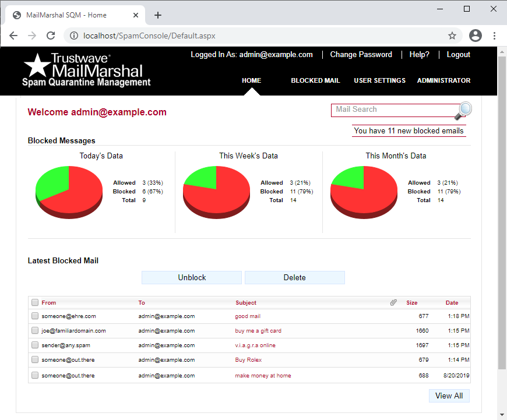Viewport: 507px width, 420px height.
Task: Toggle the select-all checkbox in the table header
Action: [x=35, y=302]
